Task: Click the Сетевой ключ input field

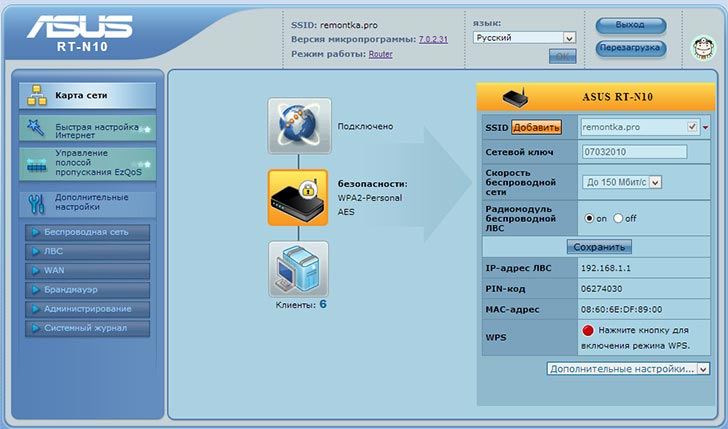Action: (634, 152)
